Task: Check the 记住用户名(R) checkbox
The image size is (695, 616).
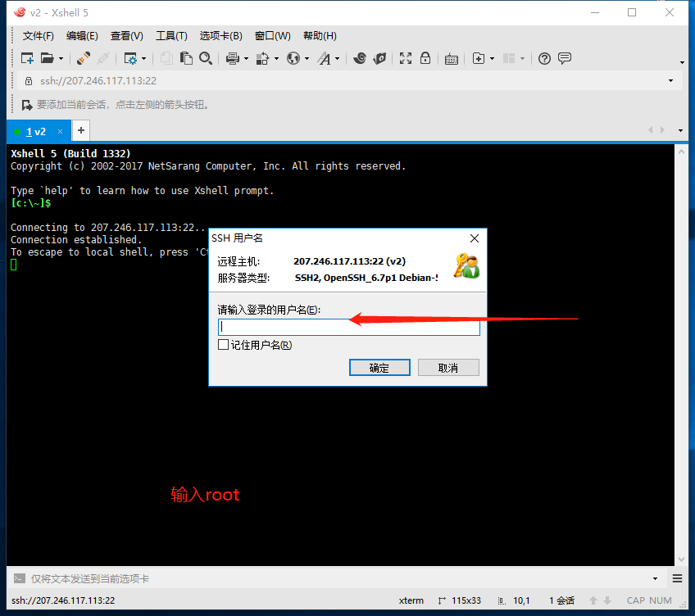Action: 224,345
